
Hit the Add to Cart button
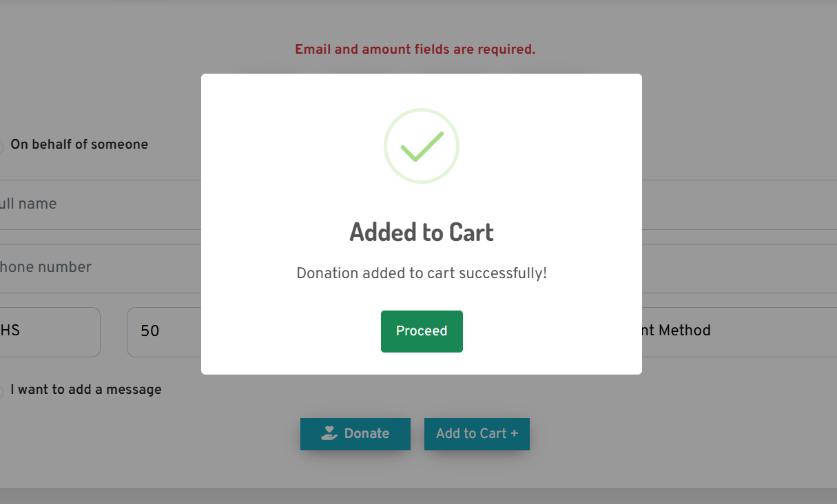click(x=477, y=434)
